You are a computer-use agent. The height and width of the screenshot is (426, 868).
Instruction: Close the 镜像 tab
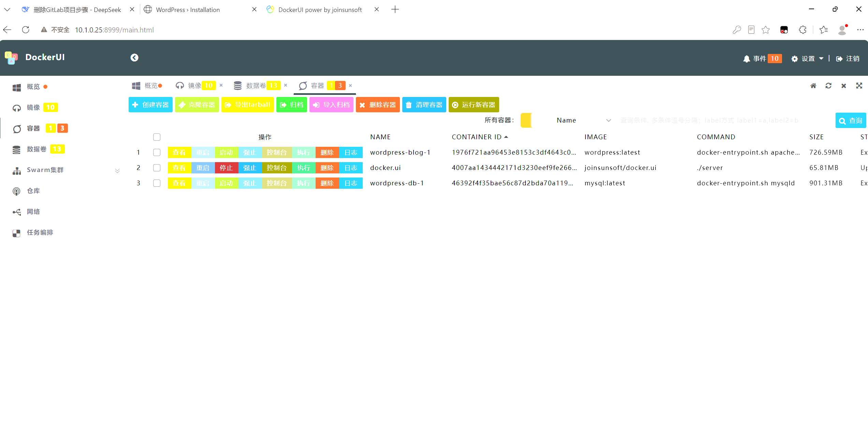(x=221, y=85)
